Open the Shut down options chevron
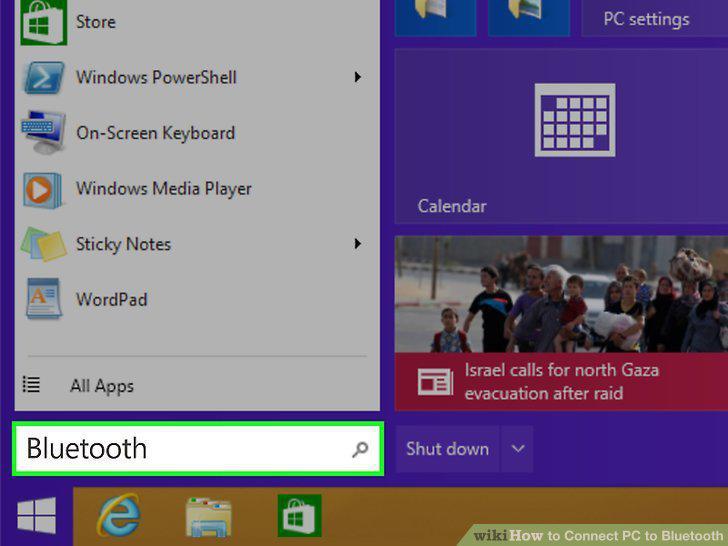The width and height of the screenshot is (728, 546). click(x=518, y=449)
